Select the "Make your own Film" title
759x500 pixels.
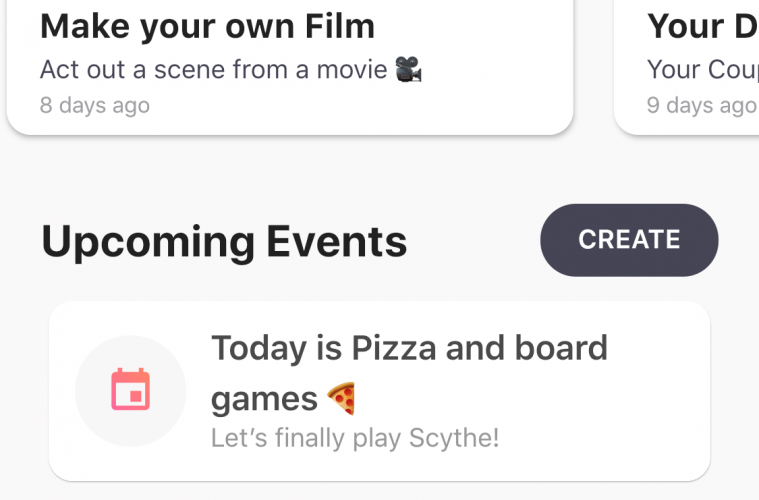click(x=207, y=26)
